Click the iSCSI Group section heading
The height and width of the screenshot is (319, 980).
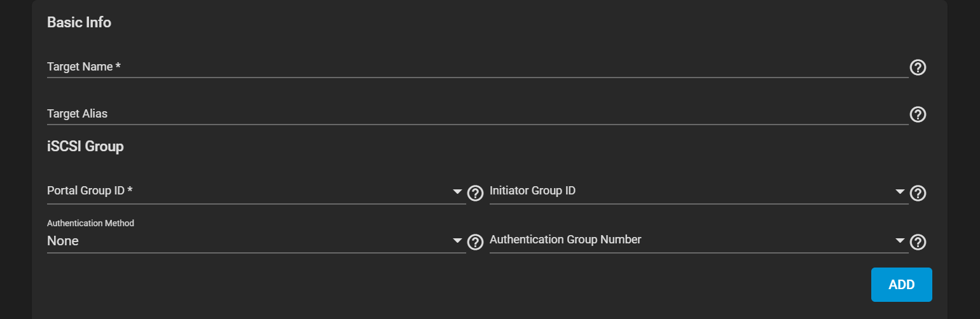coord(85,147)
